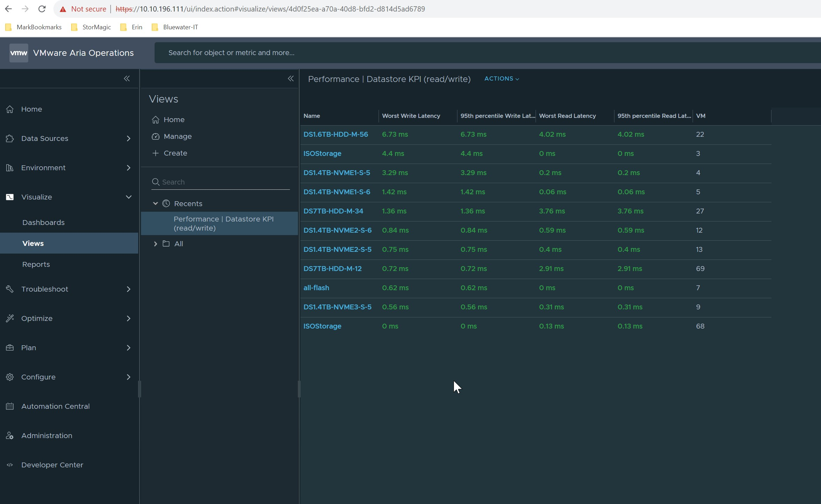Reload the page with refresh icon

(42, 9)
